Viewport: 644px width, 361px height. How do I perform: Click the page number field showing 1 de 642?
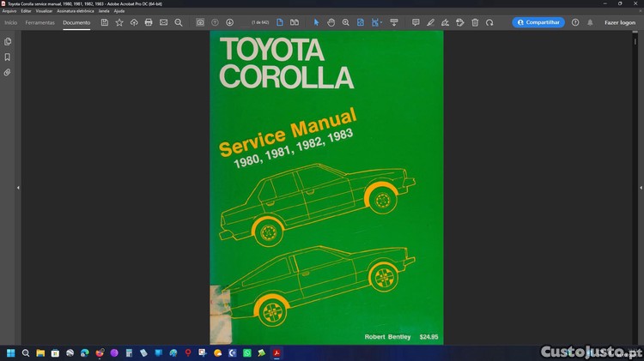pos(260,22)
